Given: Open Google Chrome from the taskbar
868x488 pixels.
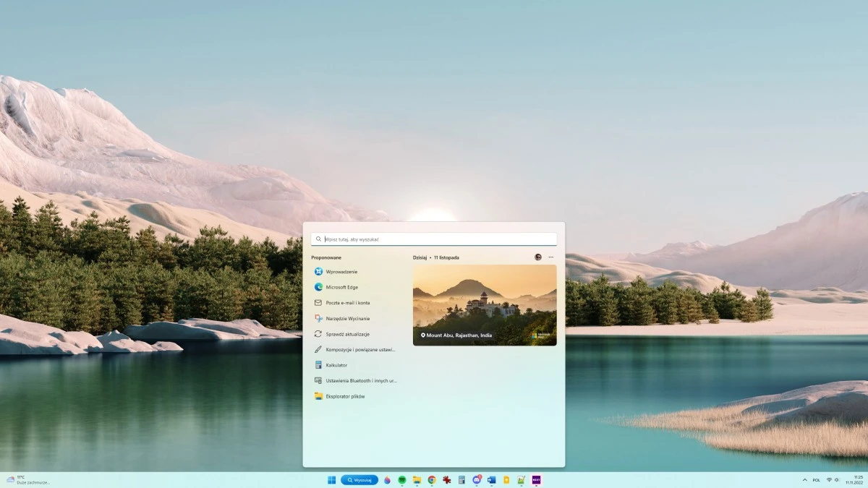Looking at the screenshot, I should tap(432, 479).
